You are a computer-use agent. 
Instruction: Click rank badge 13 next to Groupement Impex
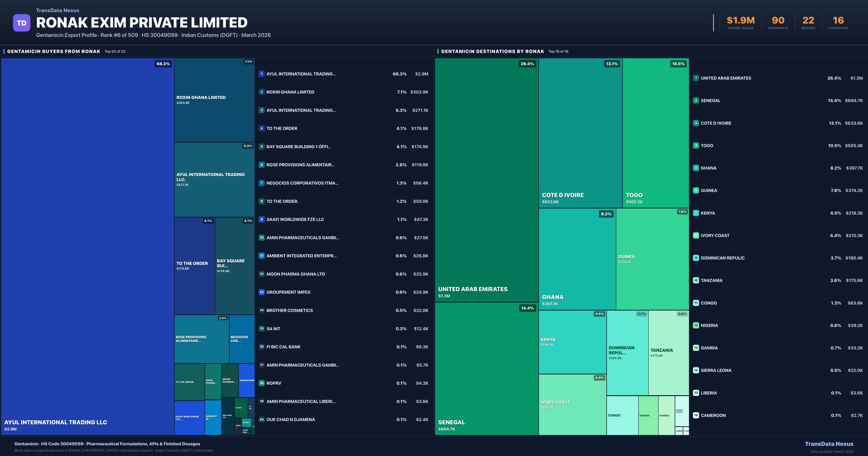261,292
